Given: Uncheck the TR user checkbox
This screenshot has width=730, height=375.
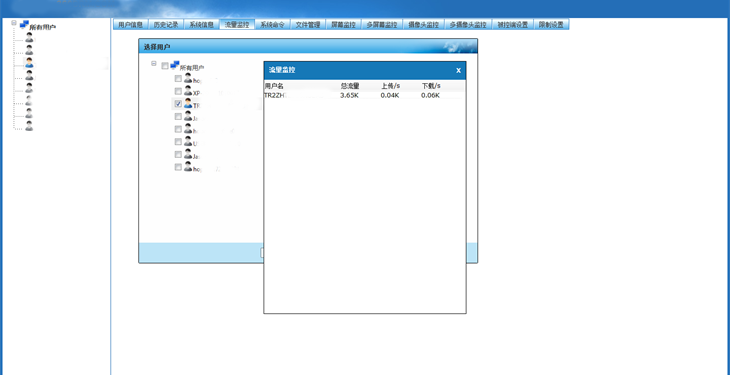Looking at the screenshot, I should (178, 104).
